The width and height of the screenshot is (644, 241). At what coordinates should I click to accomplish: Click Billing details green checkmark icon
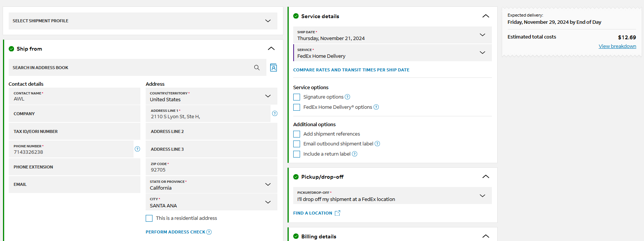click(x=296, y=236)
